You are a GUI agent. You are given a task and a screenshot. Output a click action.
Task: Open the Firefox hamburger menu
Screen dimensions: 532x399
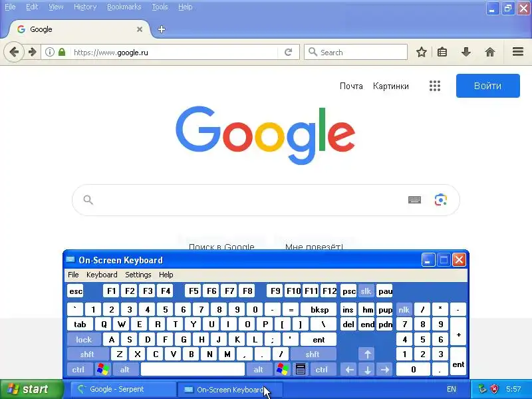point(518,52)
